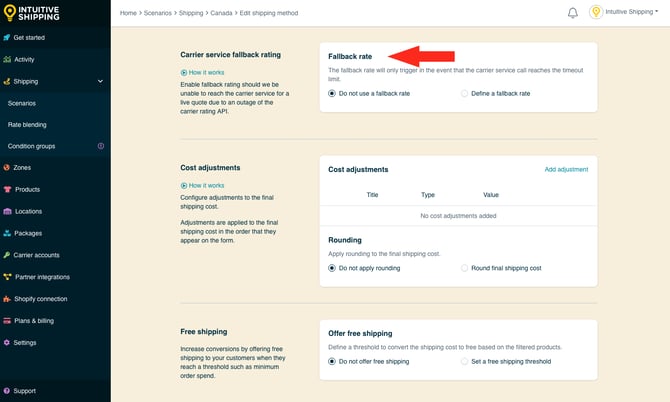This screenshot has height=402, width=670.
Task: Click the Plans & billing card icon
Action: tap(7, 321)
